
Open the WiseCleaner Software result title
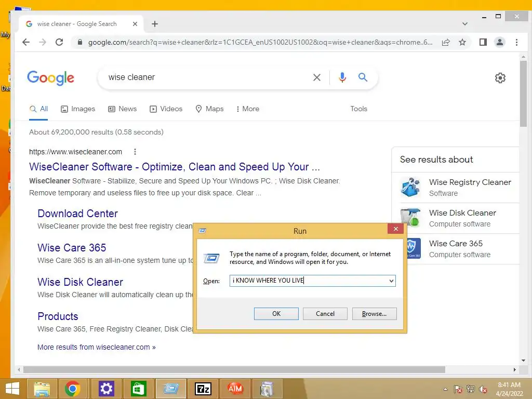175,167
